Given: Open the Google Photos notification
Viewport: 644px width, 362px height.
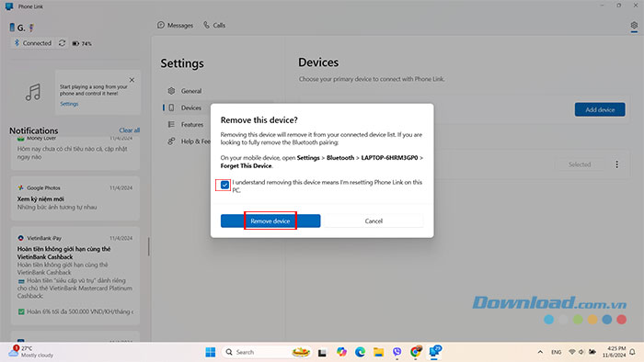Looking at the screenshot, I should click(75, 198).
